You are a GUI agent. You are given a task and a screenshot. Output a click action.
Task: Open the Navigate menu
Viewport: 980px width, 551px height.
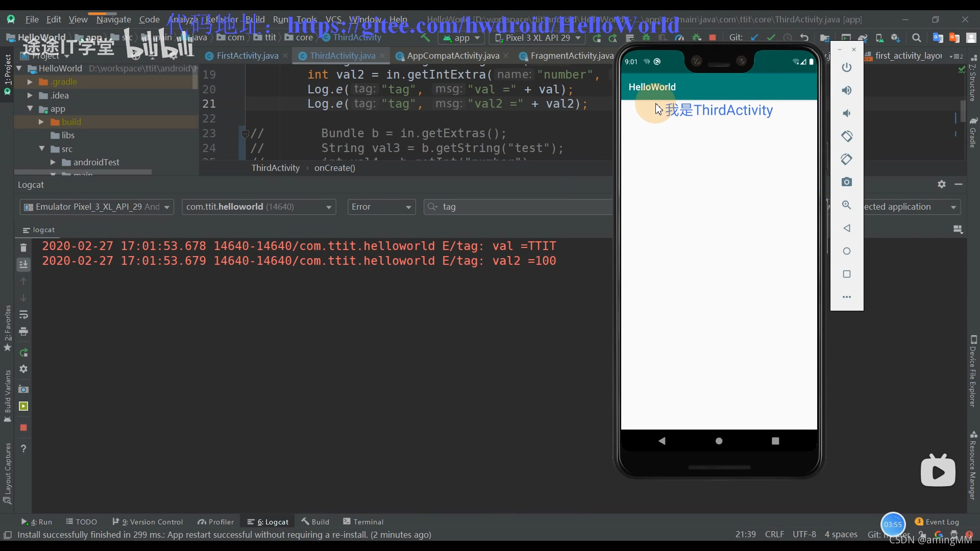(114, 19)
